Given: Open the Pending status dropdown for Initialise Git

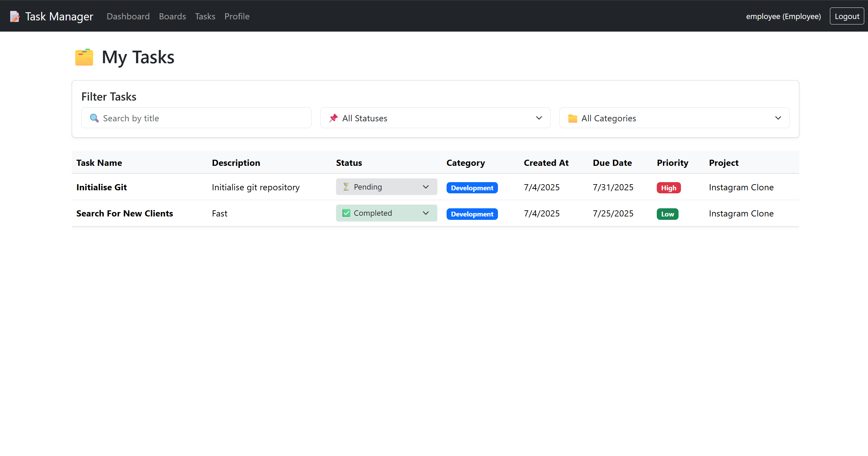Looking at the screenshot, I should coord(386,187).
